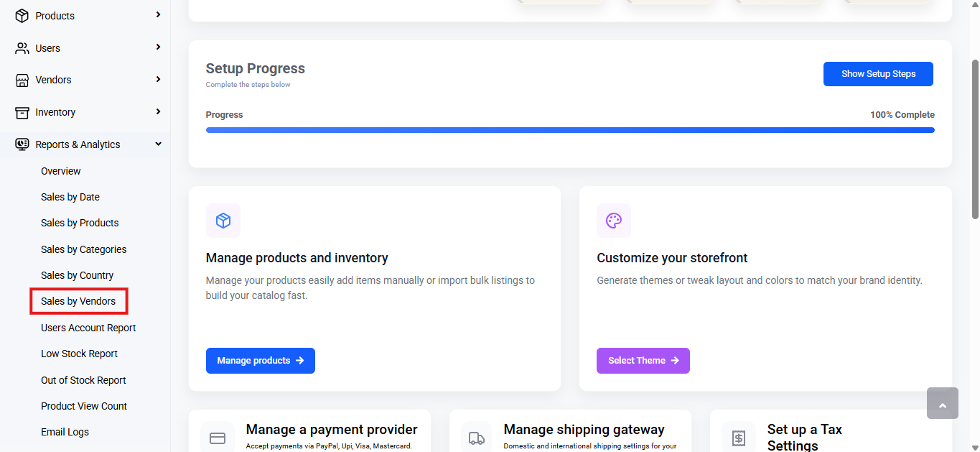Viewport: 980px width, 452px height.
Task: Click the Show Setup Steps button
Action: click(878, 74)
